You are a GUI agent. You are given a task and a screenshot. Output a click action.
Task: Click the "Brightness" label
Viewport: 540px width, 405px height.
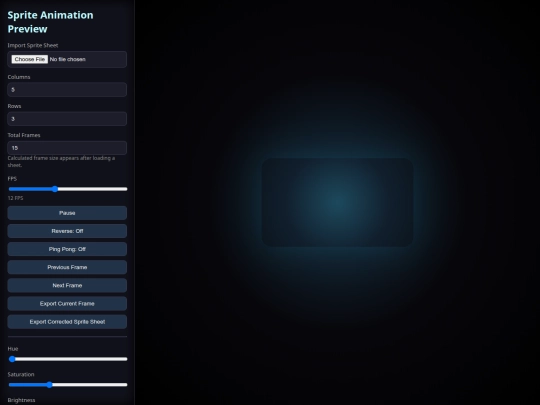pyautogui.click(x=21, y=400)
